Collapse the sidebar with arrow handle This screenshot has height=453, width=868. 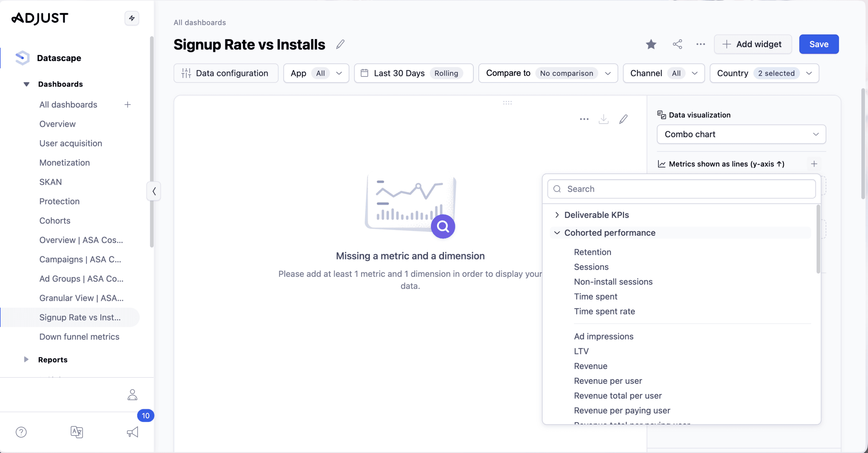click(154, 191)
